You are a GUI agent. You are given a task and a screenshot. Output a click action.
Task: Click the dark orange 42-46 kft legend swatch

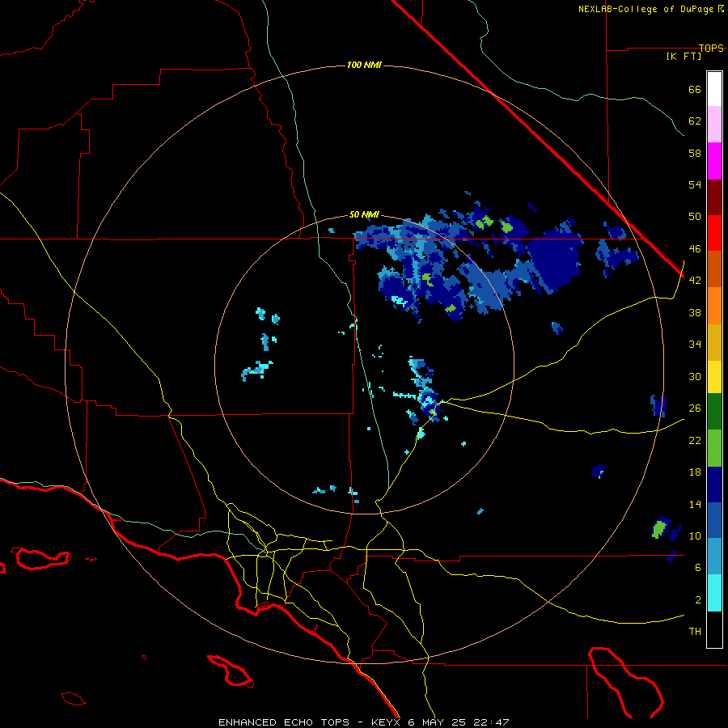[714, 269]
